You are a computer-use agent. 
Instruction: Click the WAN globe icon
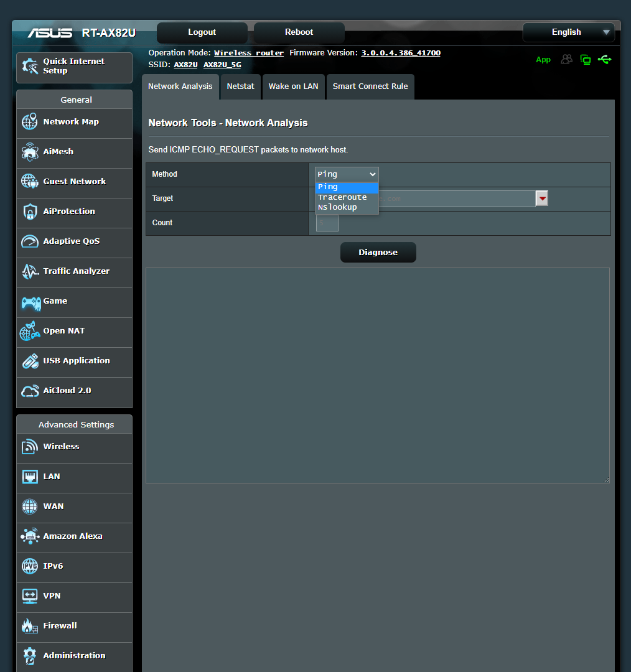click(30, 506)
